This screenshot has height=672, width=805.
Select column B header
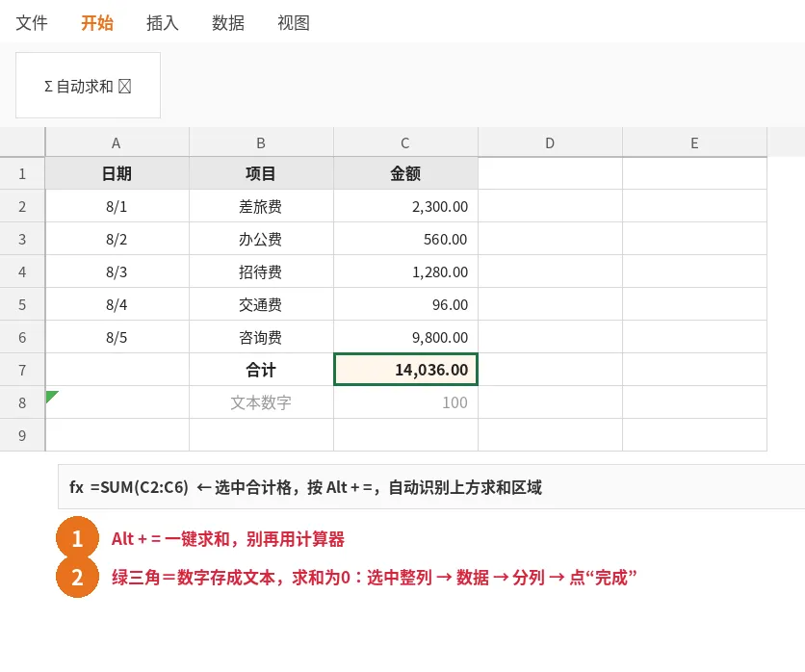(x=261, y=142)
